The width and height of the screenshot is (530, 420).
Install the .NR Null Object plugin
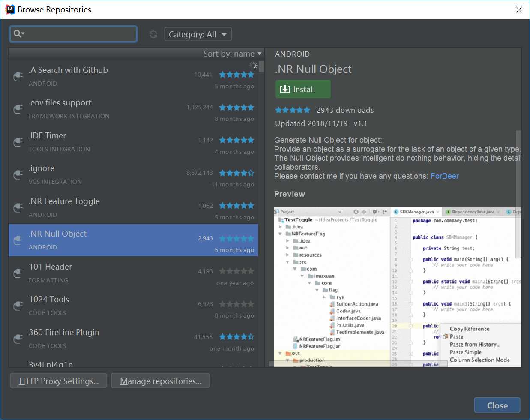click(303, 89)
